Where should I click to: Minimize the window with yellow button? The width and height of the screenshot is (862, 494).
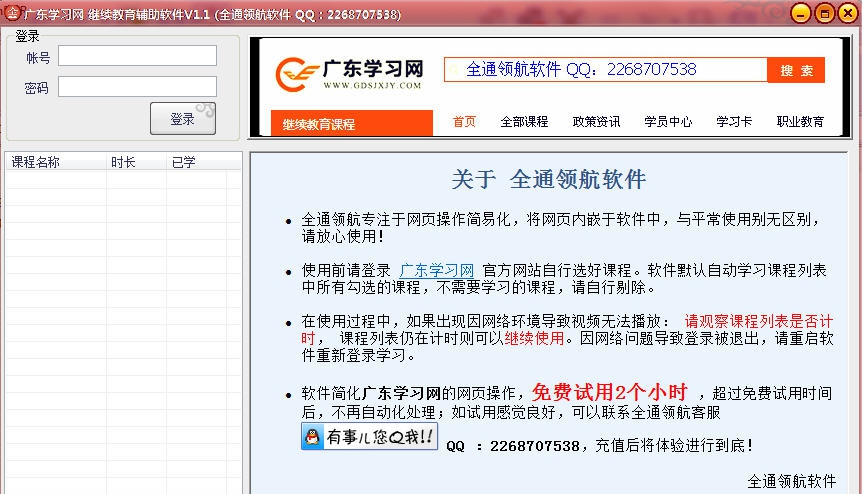click(800, 13)
